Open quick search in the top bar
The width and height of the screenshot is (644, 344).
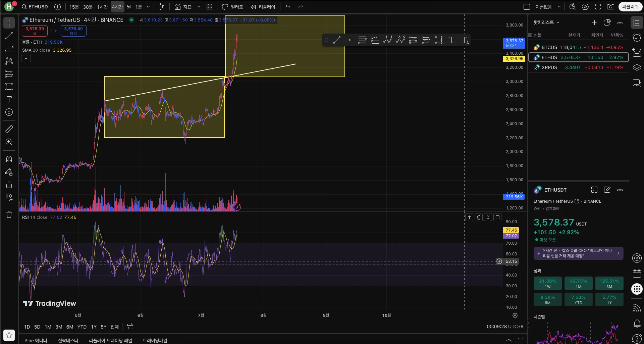[572, 7]
